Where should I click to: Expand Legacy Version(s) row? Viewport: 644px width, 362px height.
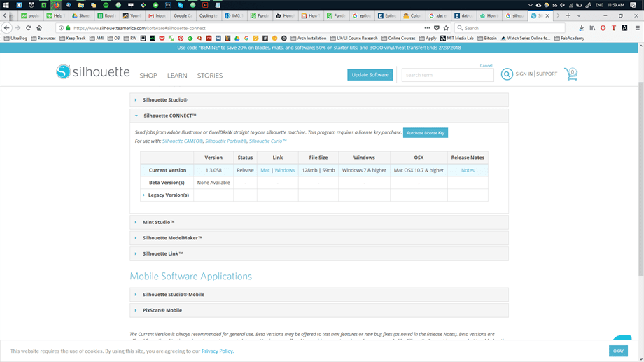[167, 195]
